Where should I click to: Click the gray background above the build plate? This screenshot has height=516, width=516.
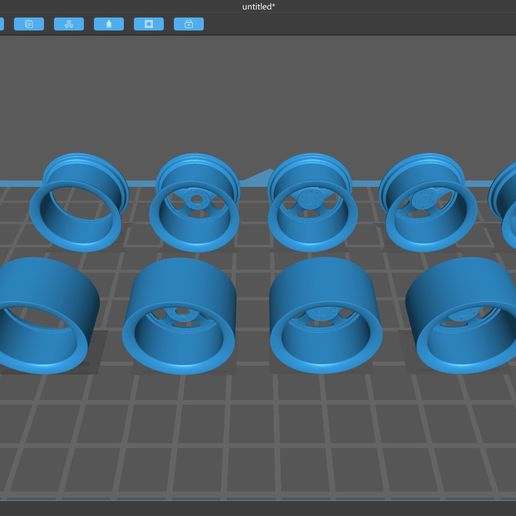click(x=258, y=93)
